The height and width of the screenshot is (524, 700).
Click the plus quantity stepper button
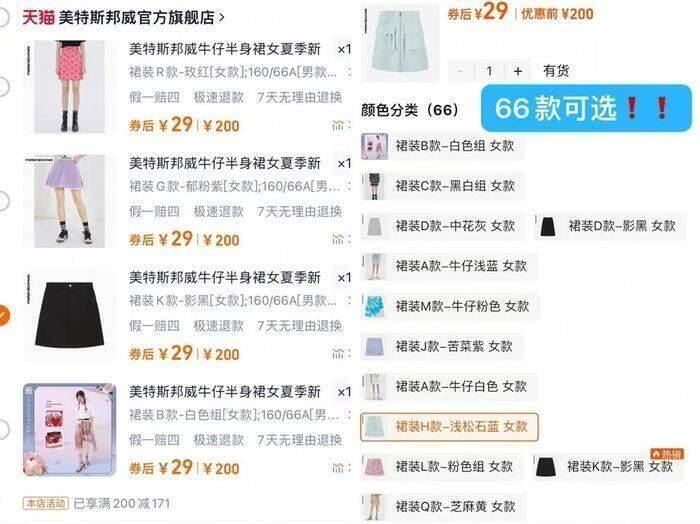click(x=517, y=71)
